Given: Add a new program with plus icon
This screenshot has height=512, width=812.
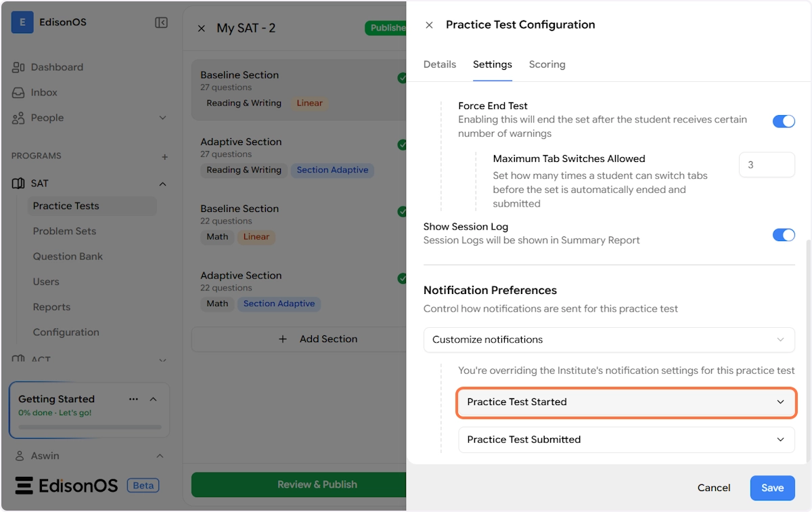Looking at the screenshot, I should click(x=164, y=156).
